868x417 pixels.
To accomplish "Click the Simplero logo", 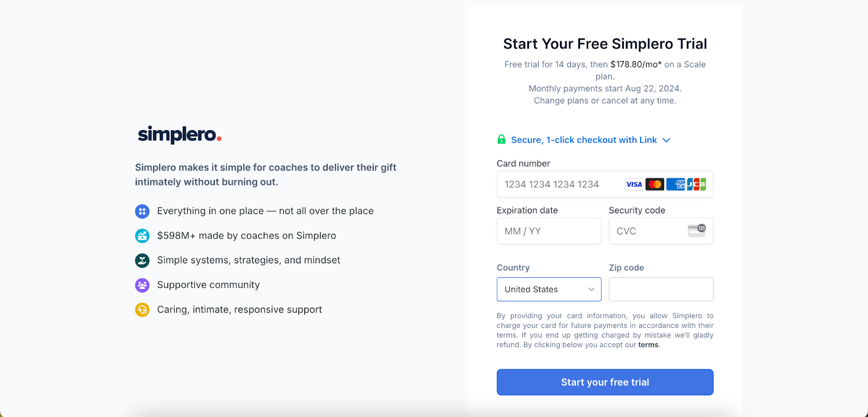I will pos(178,135).
